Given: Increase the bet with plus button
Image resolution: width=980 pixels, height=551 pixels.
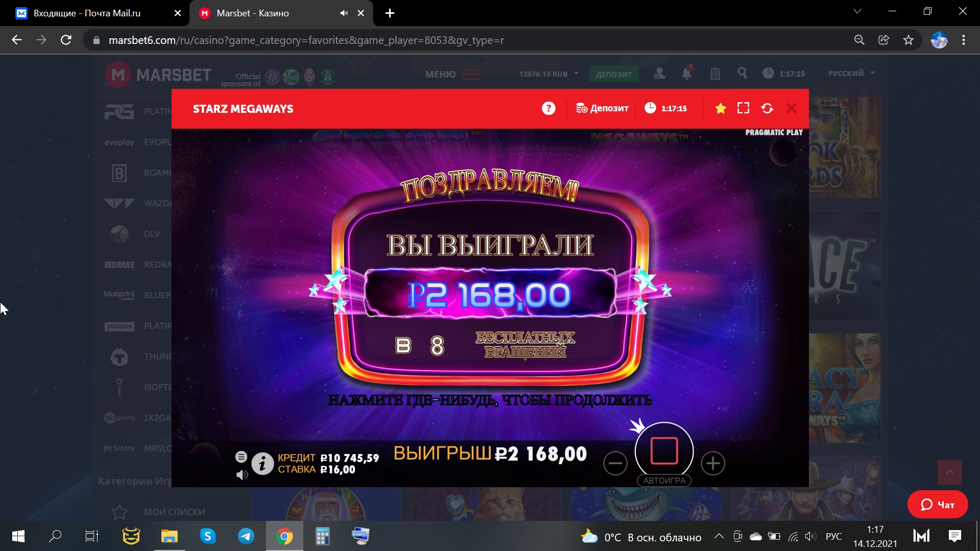Looking at the screenshot, I should 713,463.
